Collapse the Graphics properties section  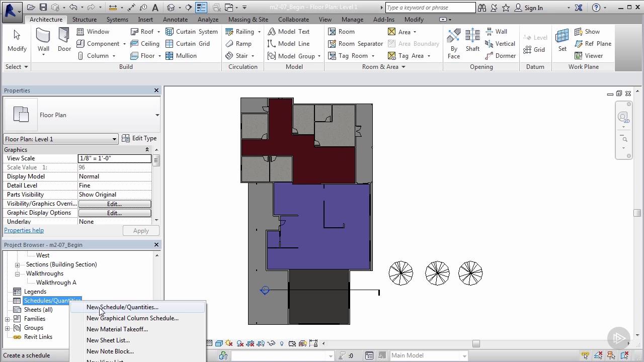[x=147, y=150]
